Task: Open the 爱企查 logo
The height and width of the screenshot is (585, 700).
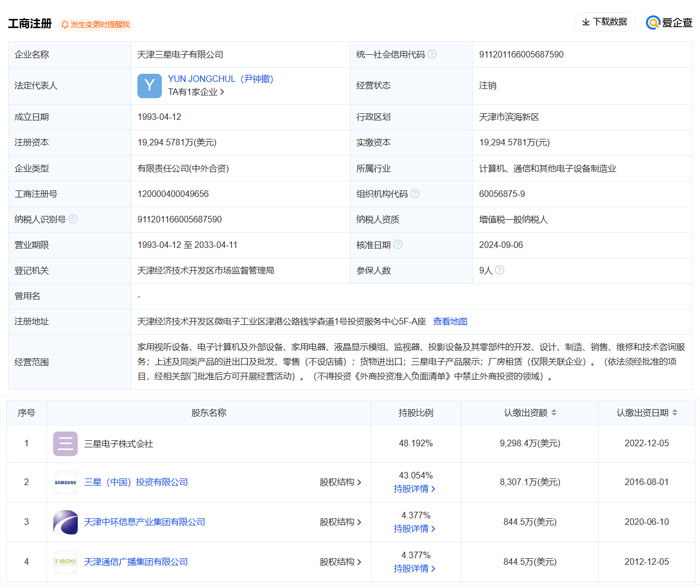Action: pos(669,22)
